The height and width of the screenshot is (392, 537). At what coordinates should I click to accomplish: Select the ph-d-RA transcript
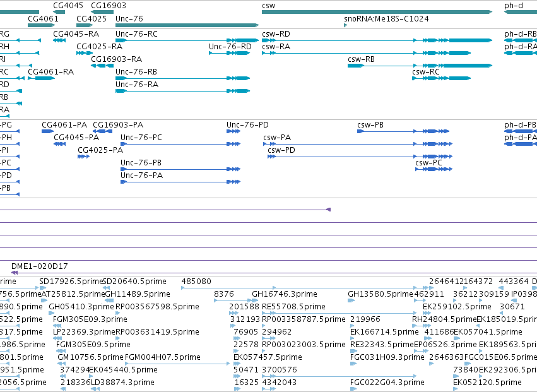pos(521,53)
